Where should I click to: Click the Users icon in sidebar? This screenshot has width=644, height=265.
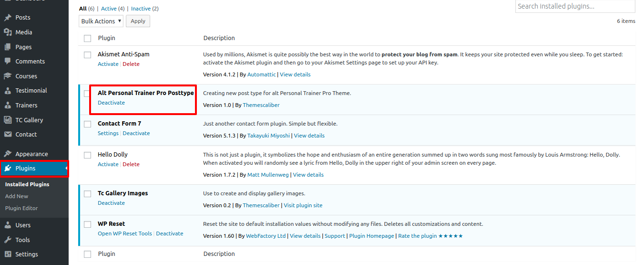pyautogui.click(x=8, y=225)
